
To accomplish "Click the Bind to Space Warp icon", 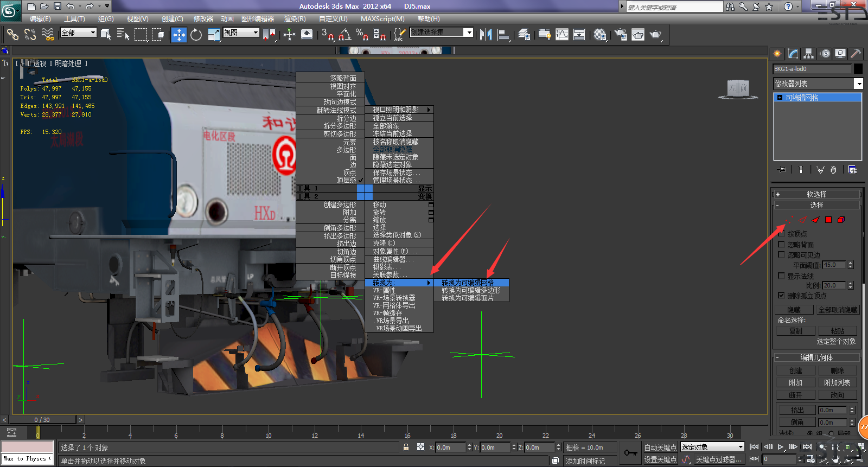I will [x=48, y=35].
